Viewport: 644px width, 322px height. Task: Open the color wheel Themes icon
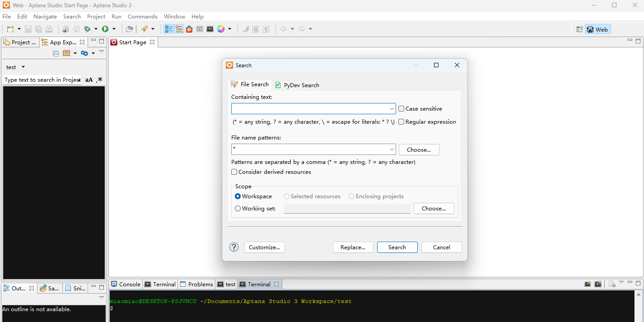click(221, 29)
